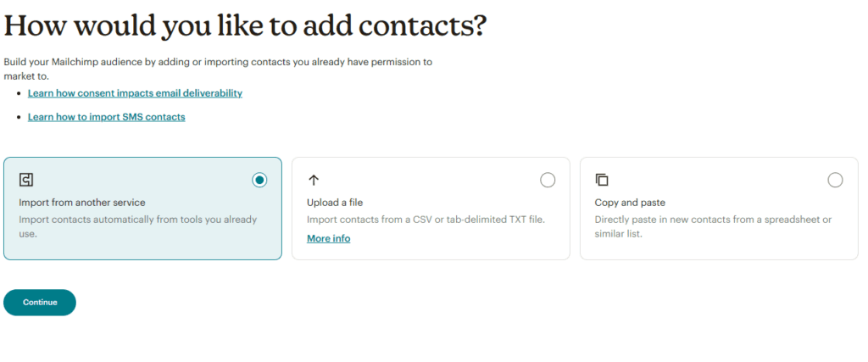Select the Upload a file radio button

[x=548, y=180]
